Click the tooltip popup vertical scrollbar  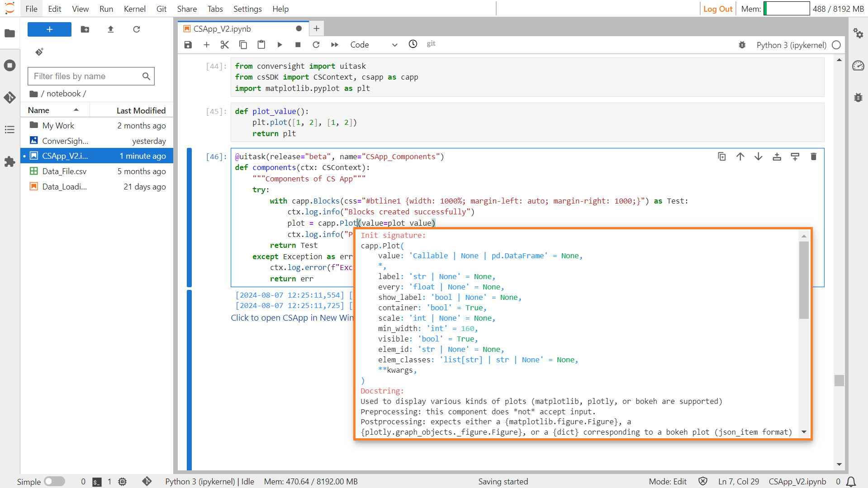pyautogui.click(x=804, y=280)
